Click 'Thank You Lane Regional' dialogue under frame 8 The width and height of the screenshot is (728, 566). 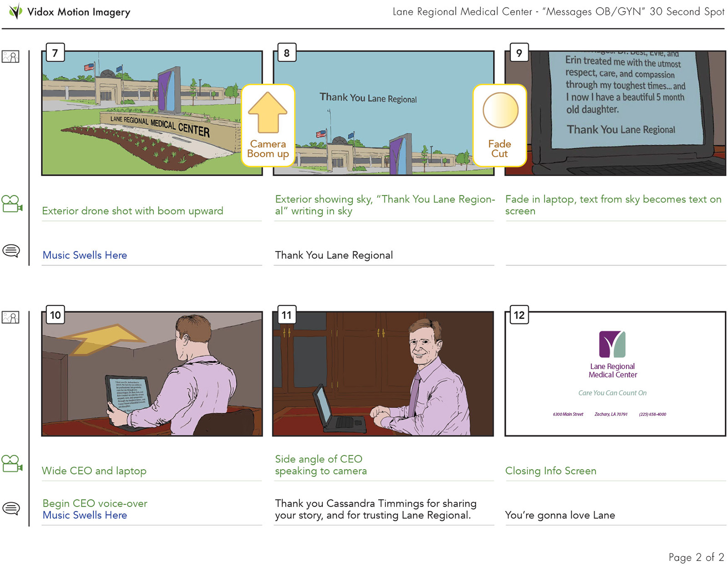pos(334,255)
